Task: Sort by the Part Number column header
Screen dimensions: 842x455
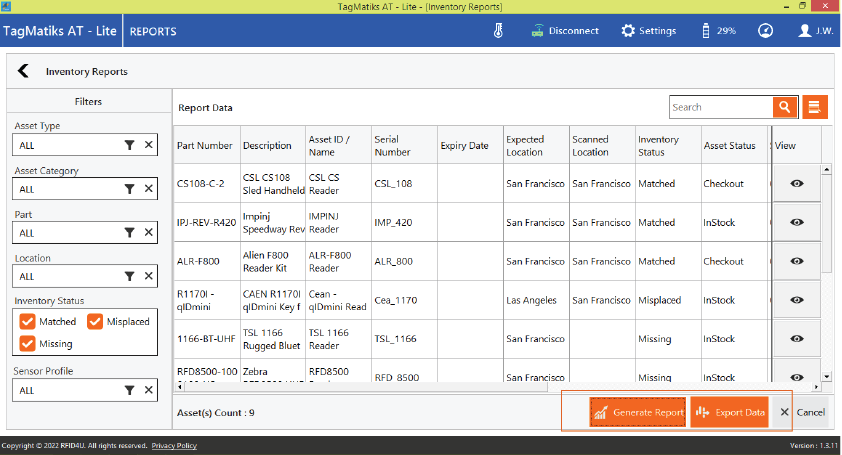Action: pos(205,146)
